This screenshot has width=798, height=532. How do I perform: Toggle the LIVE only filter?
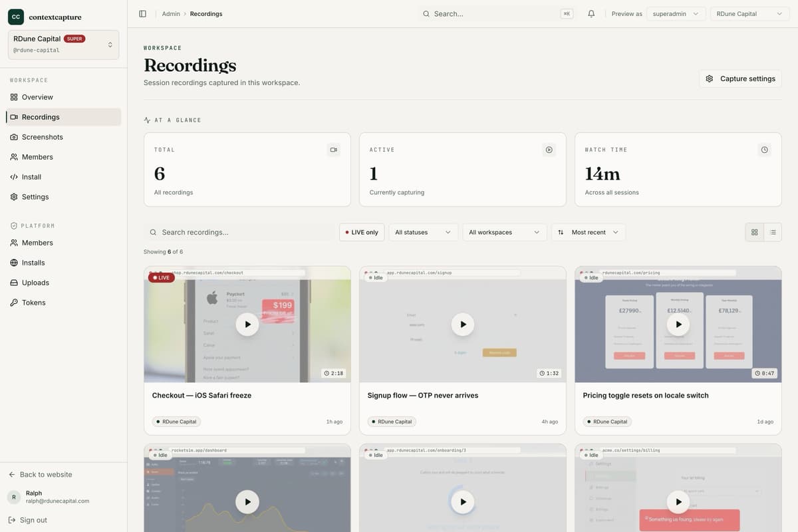(362, 232)
